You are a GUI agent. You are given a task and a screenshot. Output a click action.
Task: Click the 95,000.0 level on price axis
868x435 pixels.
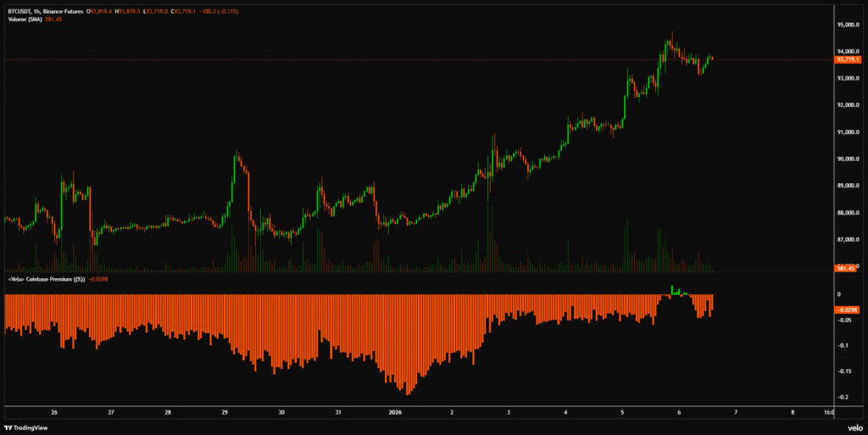tap(848, 25)
